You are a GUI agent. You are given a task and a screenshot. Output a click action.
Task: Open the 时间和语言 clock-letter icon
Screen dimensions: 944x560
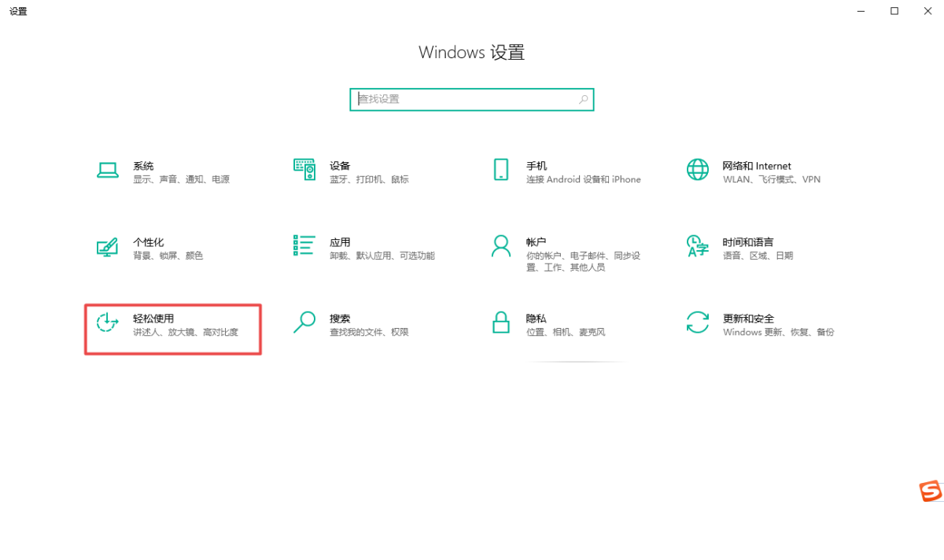(697, 245)
